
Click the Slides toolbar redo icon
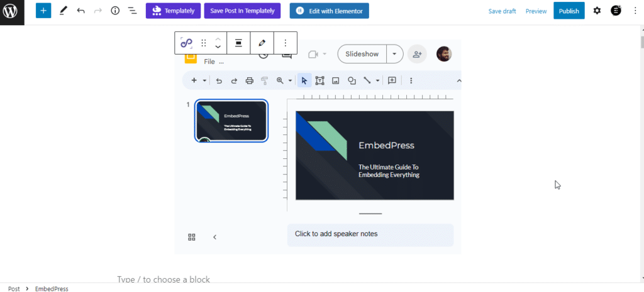pos(234,81)
